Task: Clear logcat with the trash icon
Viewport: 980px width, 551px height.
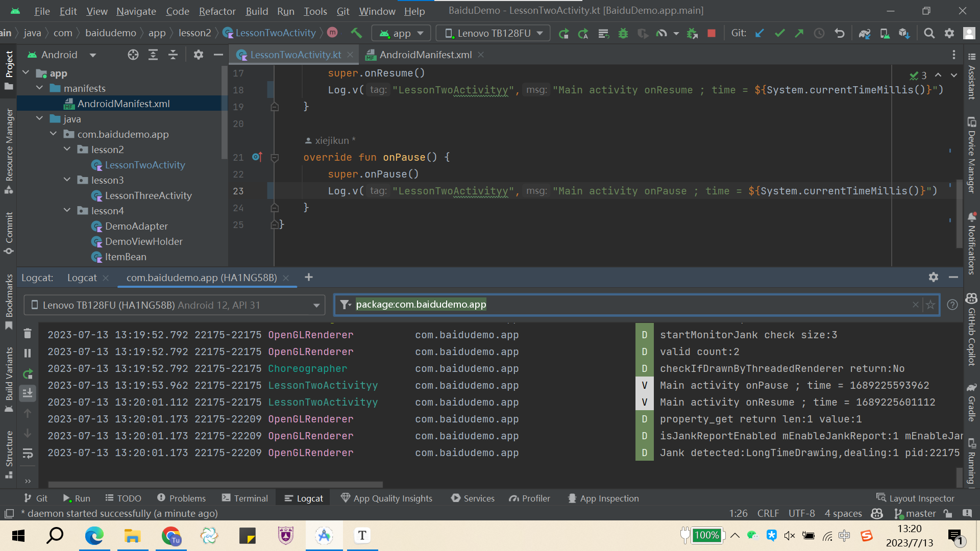Action: tap(28, 334)
